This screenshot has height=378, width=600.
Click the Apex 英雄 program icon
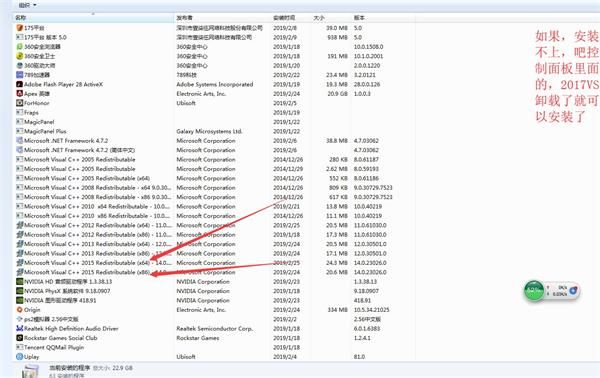(x=20, y=93)
